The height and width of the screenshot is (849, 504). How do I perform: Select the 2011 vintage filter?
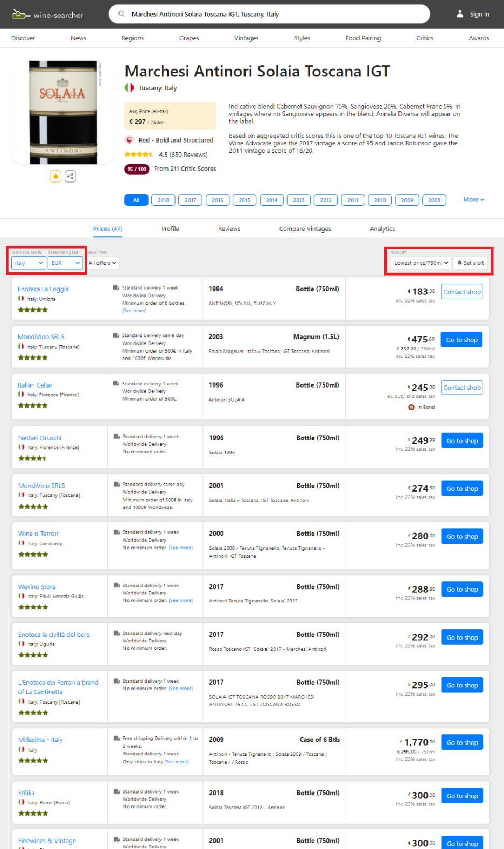click(353, 200)
